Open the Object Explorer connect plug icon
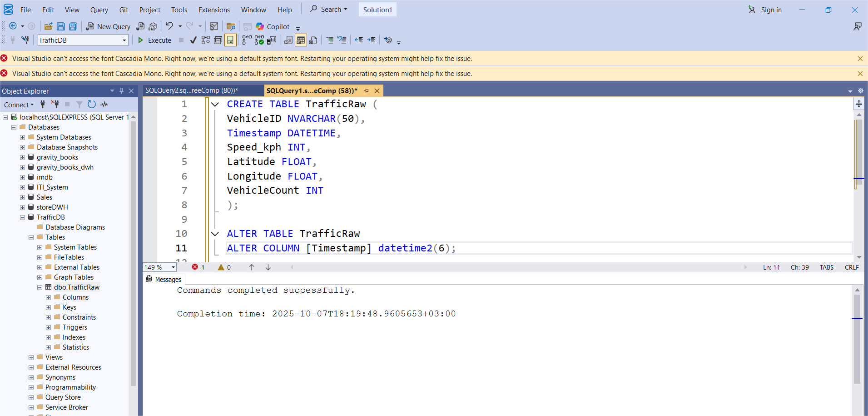Image resolution: width=868 pixels, height=416 pixels. coord(42,105)
